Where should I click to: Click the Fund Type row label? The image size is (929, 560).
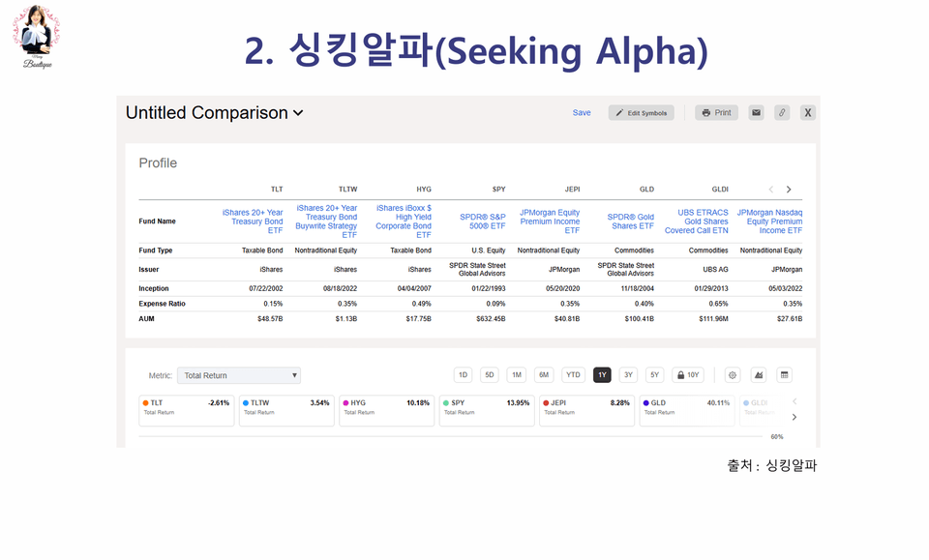click(x=156, y=251)
